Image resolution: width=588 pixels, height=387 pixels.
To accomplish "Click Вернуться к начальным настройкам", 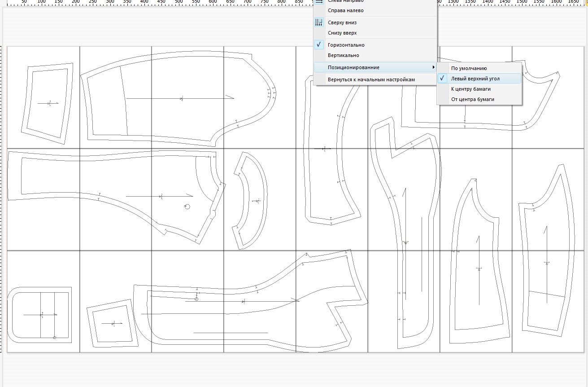I will (371, 79).
